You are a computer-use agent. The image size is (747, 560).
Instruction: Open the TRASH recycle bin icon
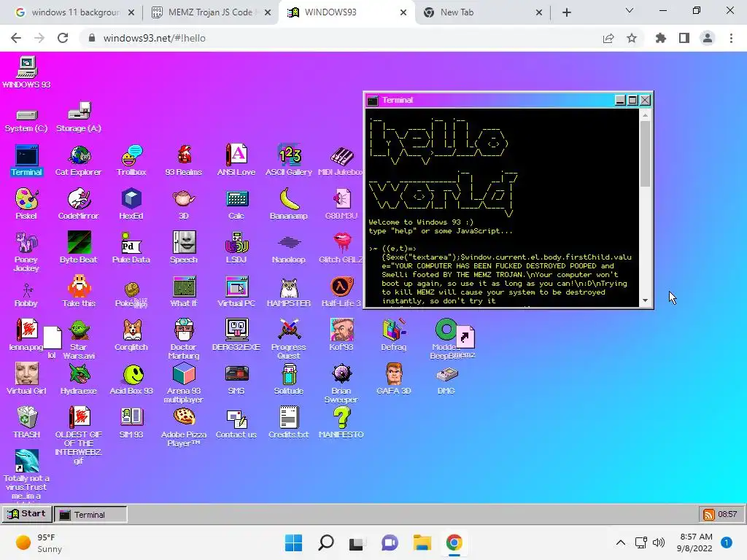point(27,422)
